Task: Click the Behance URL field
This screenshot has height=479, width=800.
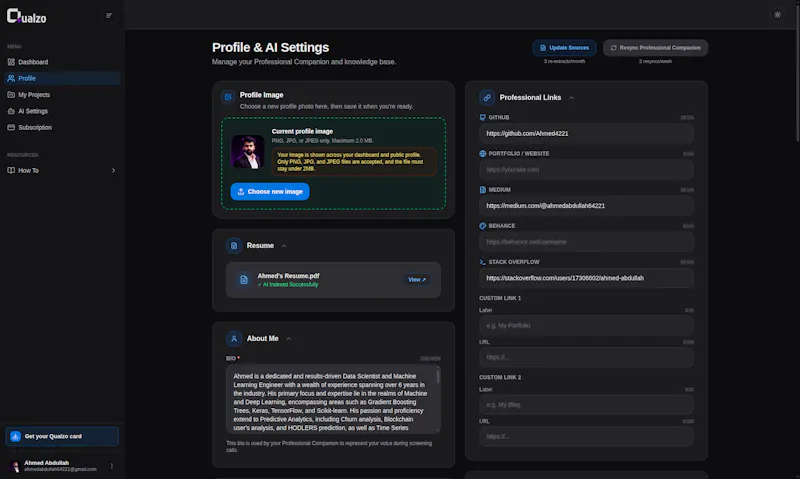Action: pyautogui.click(x=586, y=242)
